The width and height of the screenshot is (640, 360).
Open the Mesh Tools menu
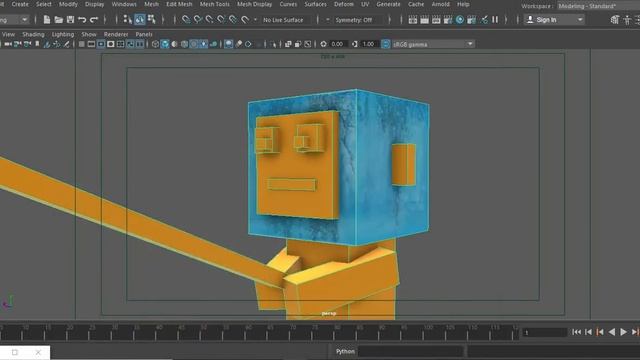pyautogui.click(x=214, y=4)
